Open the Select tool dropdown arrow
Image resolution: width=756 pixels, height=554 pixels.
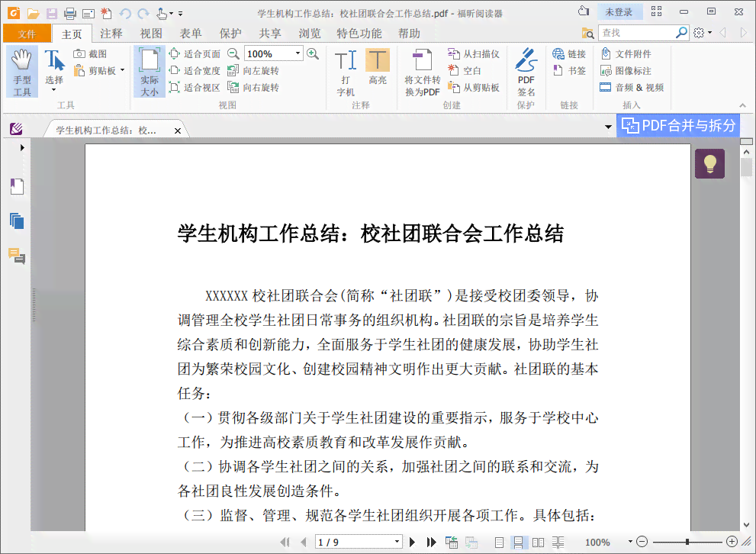pos(53,90)
